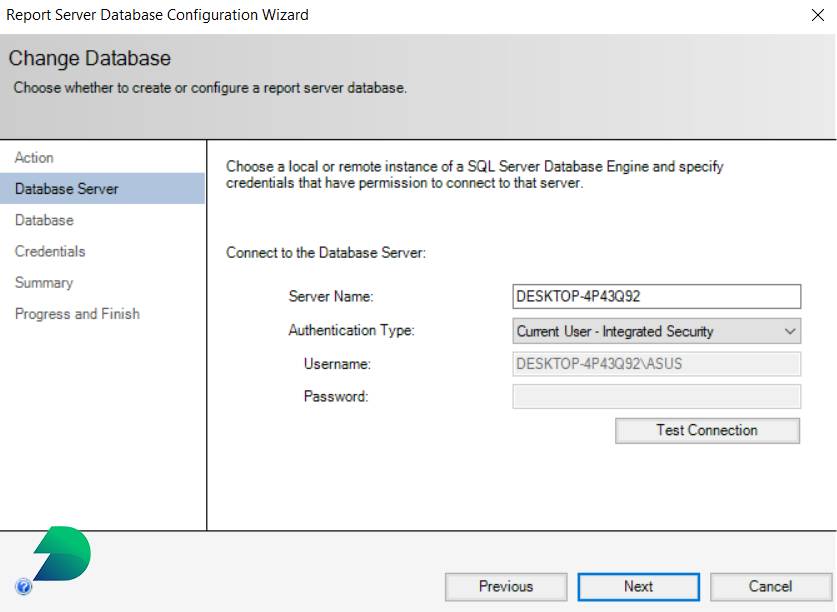The height and width of the screenshot is (612, 837).
Task: Click the Password field
Action: click(655, 396)
